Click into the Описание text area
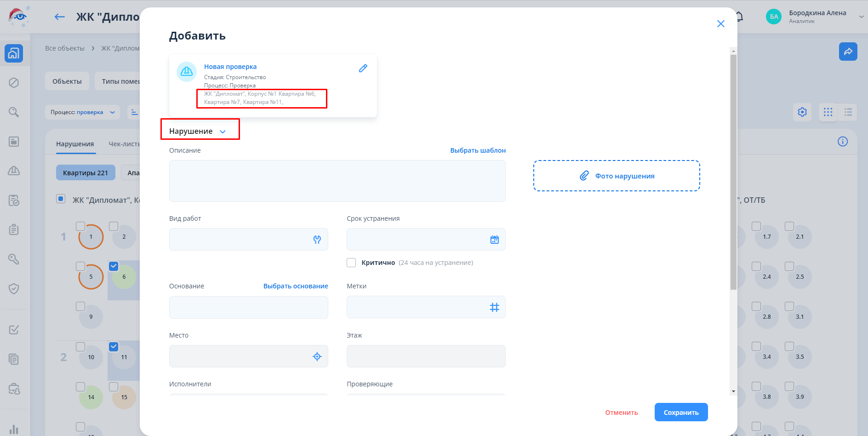This screenshot has width=868, height=436. (337, 181)
